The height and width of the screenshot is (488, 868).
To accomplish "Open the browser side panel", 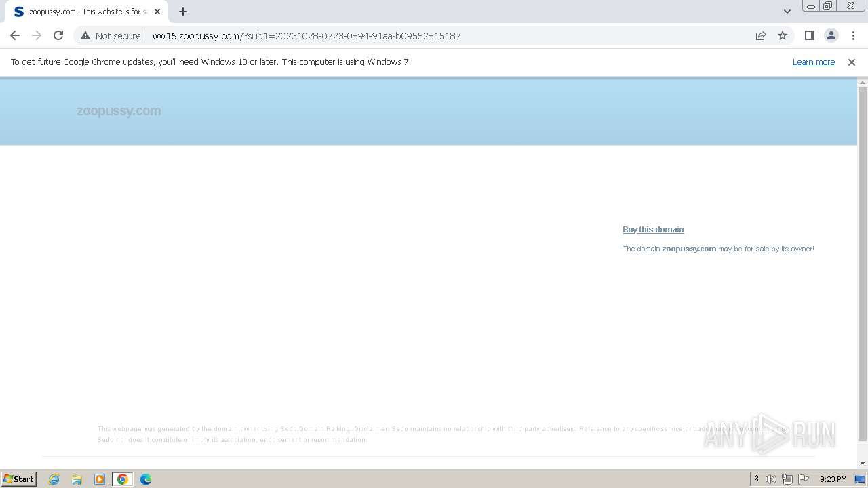I will (809, 35).
